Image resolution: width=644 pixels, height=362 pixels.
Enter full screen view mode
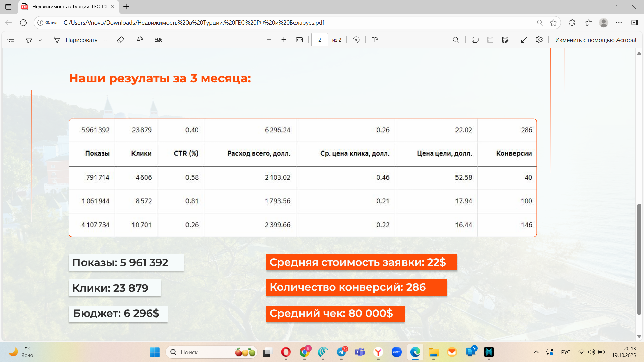(524, 40)
